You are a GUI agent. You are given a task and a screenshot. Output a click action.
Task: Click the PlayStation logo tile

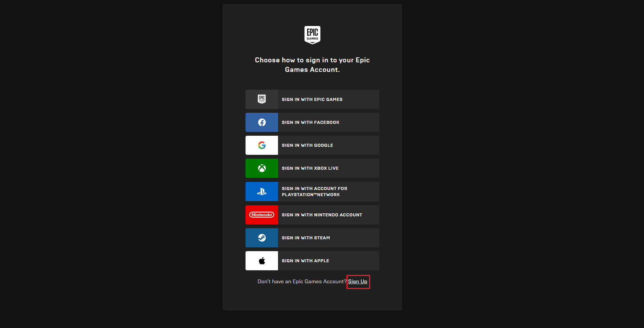coord(262,192)
